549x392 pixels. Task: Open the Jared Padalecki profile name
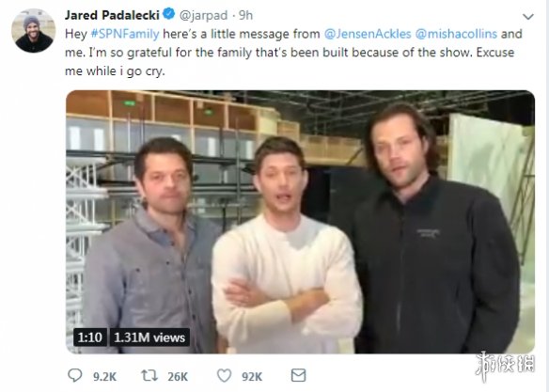click(x=112, y=15)
